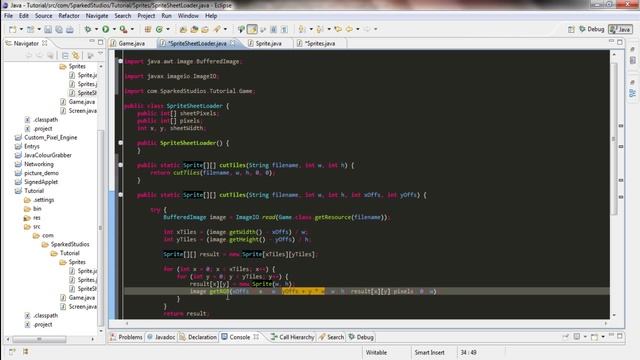This screenshot has height=360, width=640.
Task: Switch to the Debug perspective
Action: click(x=592, y=29)
